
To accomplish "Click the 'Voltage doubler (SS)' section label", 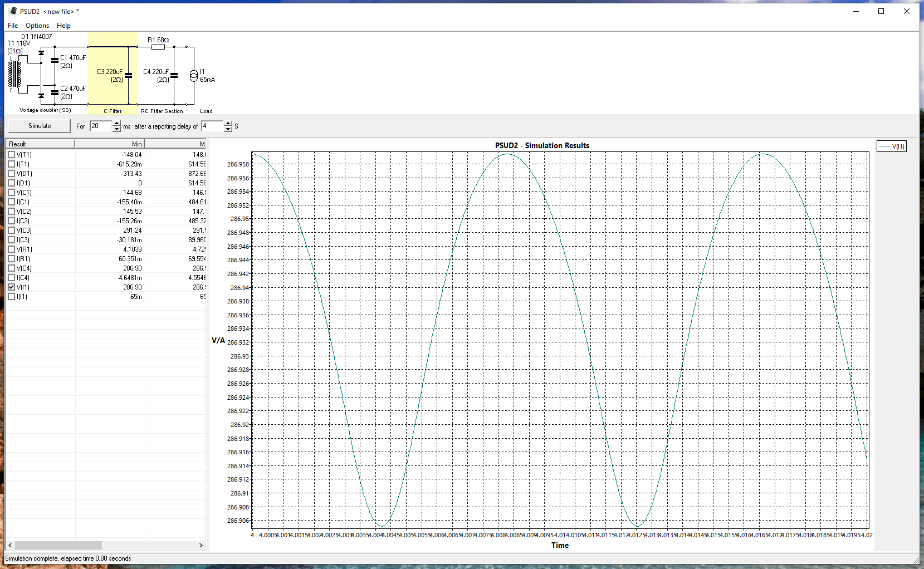I will [45, 110].
